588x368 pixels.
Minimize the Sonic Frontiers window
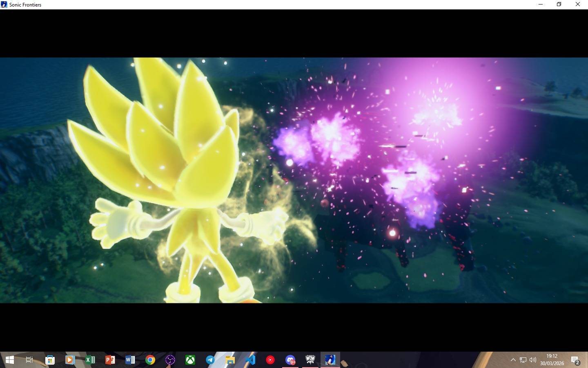(x=541, y=4)
